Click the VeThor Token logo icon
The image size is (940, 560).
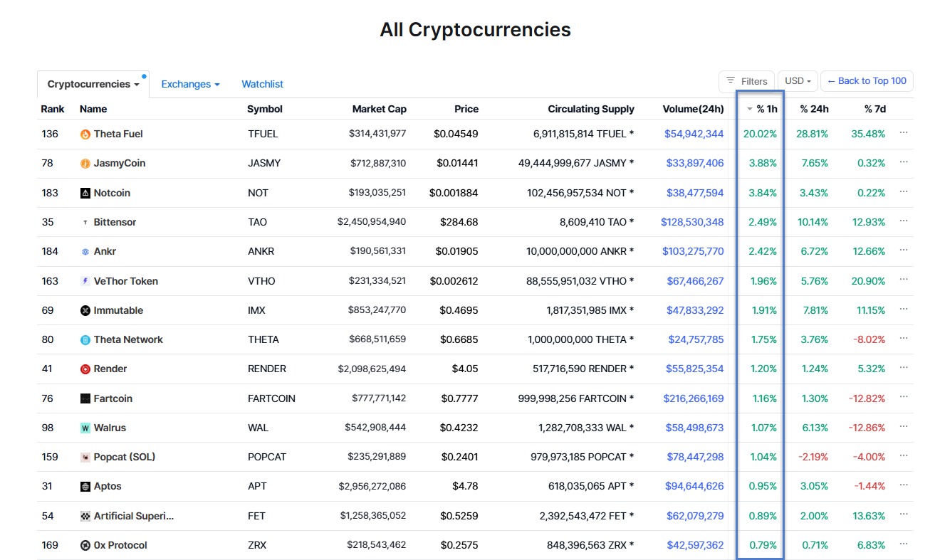[x=85, y=281]
